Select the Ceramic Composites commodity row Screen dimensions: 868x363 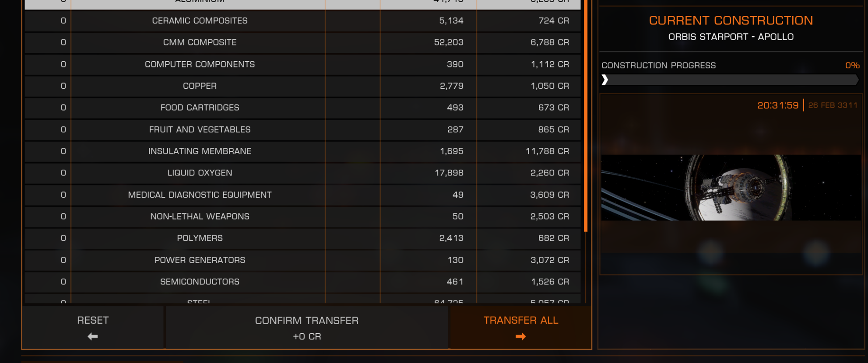(302, 21)
